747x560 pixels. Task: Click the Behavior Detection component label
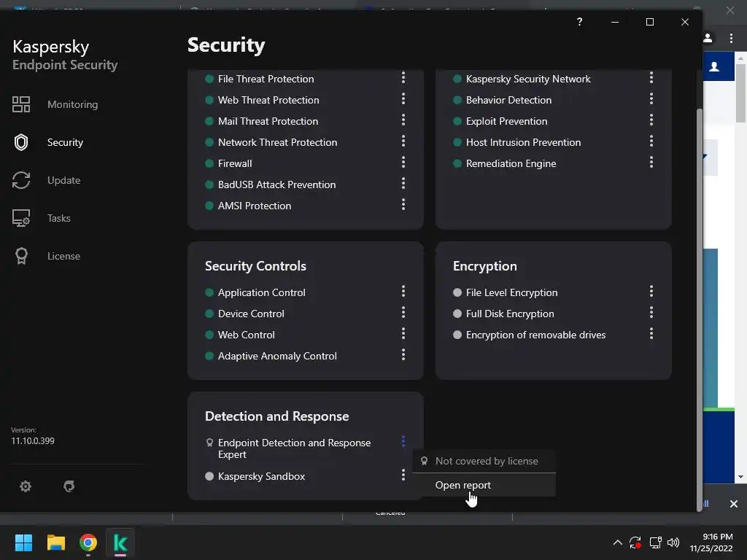point(508,100)
